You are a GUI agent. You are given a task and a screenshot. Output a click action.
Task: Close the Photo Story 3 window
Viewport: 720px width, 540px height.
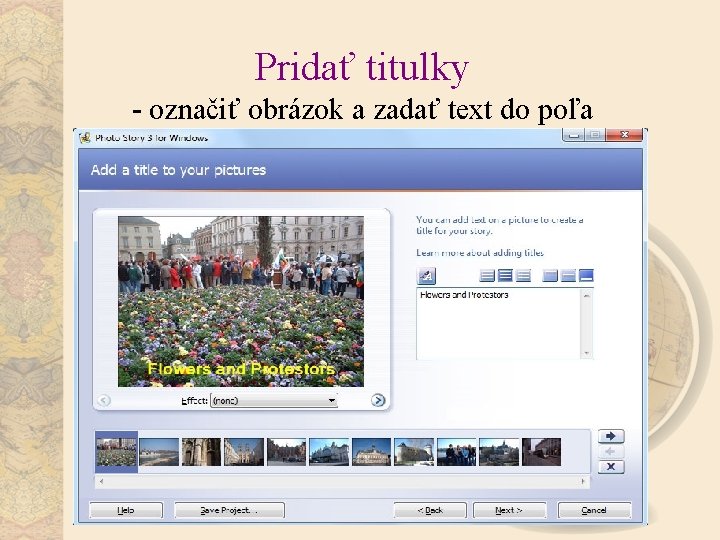pyautogui.click(x=624, y=135)
